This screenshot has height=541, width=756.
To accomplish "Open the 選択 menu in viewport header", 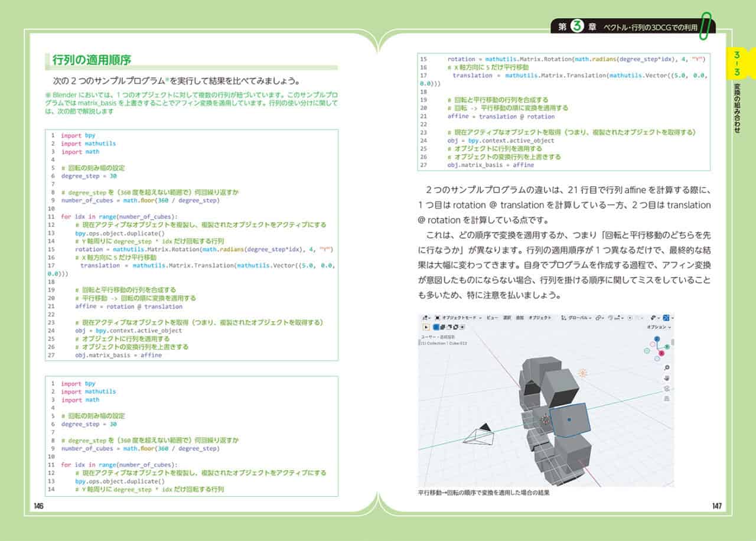I will point(507,318).
